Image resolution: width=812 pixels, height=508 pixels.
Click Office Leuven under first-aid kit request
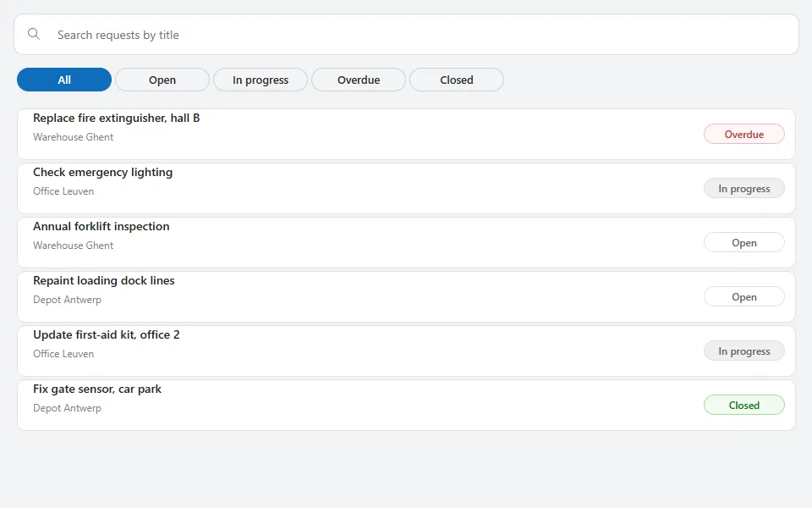click(63, 354)
